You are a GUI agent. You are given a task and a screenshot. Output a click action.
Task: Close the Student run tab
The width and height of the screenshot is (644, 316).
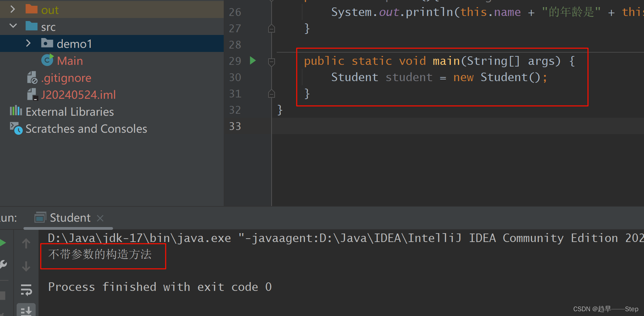click(100, 218)
